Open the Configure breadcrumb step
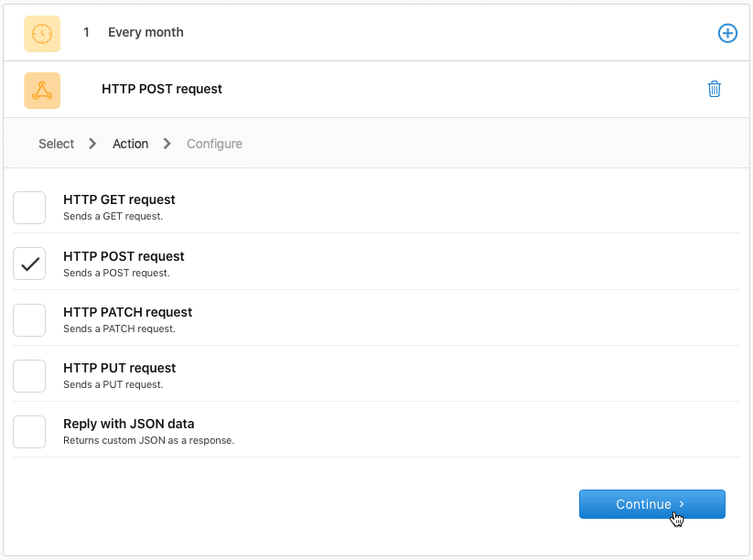The width and height of the screenshot is (753, 560). pos(214,144)
